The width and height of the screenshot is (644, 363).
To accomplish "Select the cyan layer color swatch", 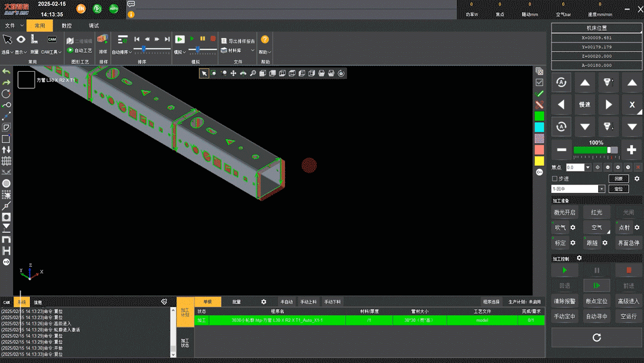I will click(x=539, y=127).
